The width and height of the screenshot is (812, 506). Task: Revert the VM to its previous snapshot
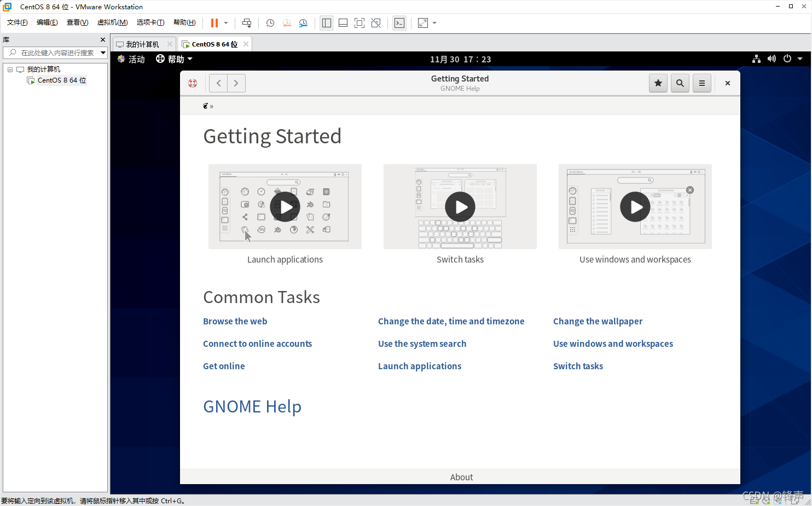click(287, 23)
